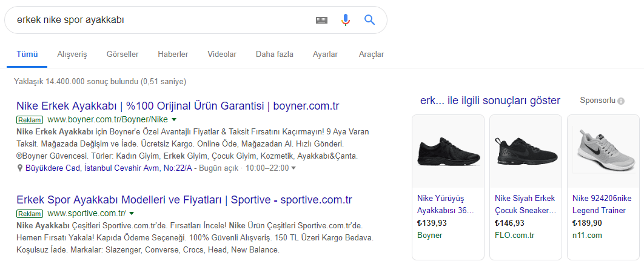This screenshot has height=264, width=644.
Task: Open the Araçlar tools option
Action: 371,54
